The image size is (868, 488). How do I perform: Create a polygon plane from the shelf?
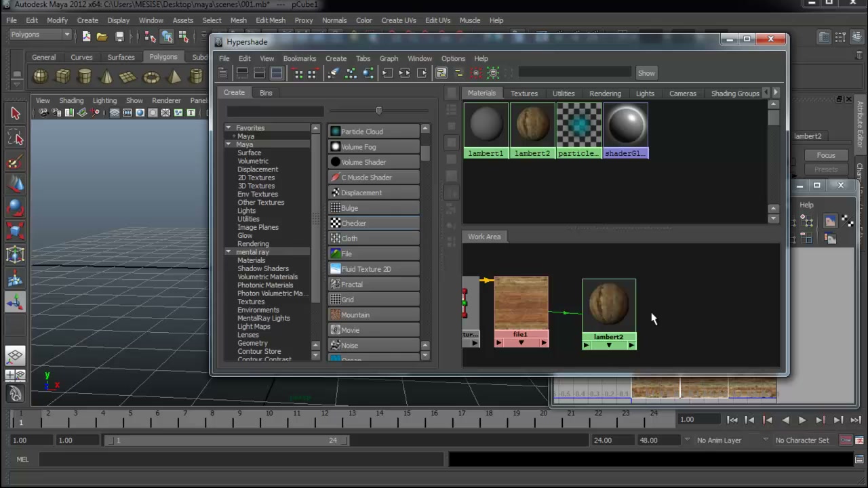pyautogui.click(x=128, y=77)
